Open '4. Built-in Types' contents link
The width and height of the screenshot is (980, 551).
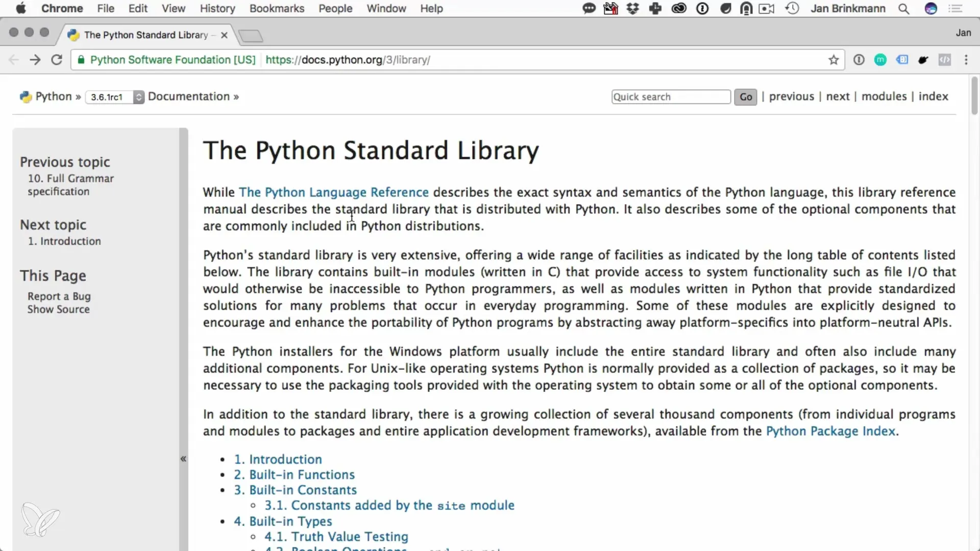pyautogui.click(x=283, y=521)
